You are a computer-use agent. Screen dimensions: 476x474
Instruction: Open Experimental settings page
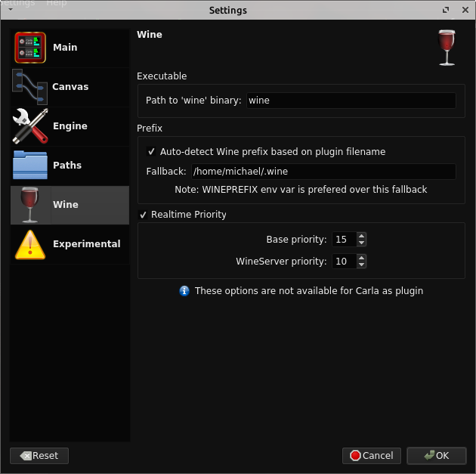[x=70, y=244]
